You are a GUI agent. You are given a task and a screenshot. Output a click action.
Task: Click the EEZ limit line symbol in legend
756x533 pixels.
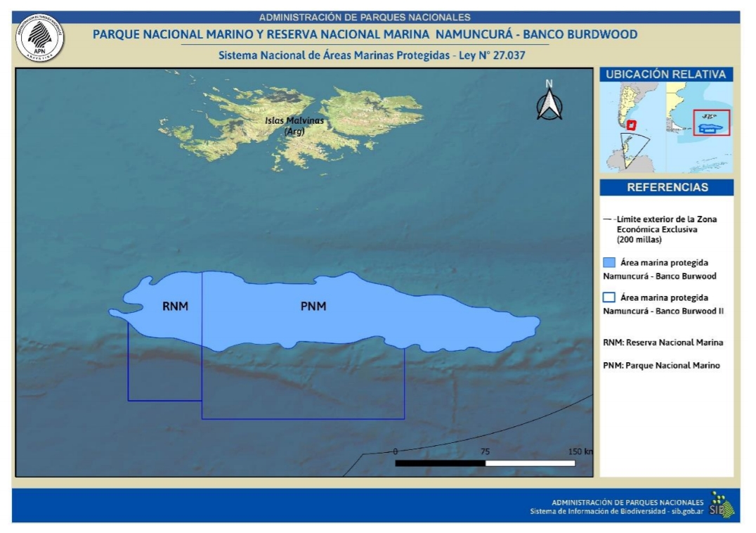tap(608, 219)
